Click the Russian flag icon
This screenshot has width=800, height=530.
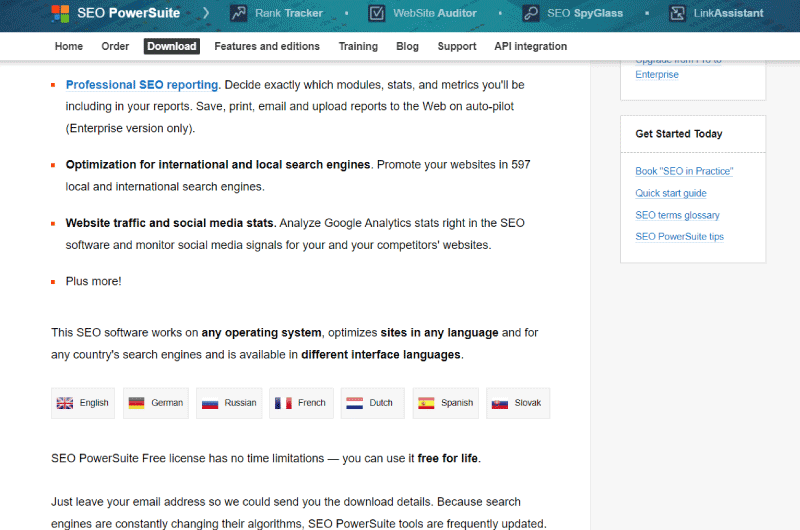click(210, 403)
